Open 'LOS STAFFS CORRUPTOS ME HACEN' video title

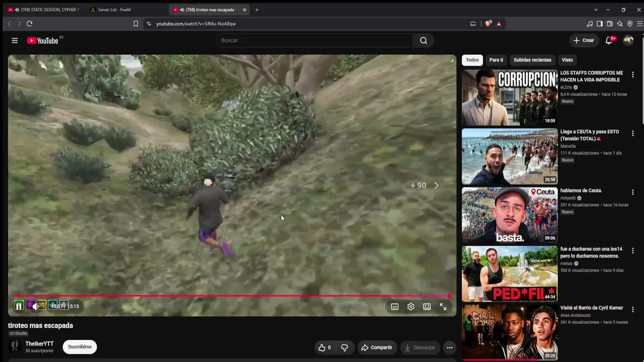click(592, 76)
